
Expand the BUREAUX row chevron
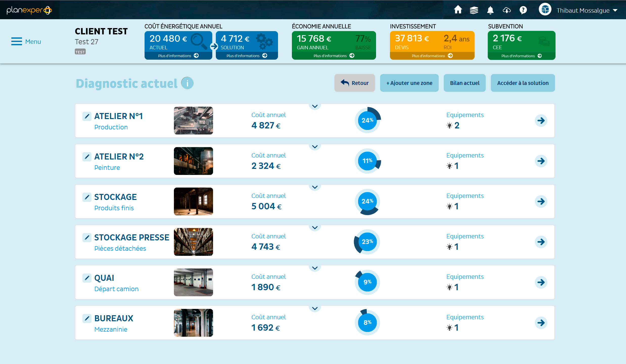[x=315, y=309]
